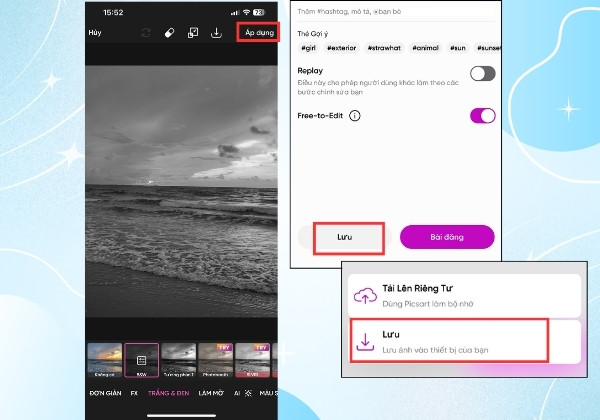Click the purple download arrow icon
Screen dimensions: 600x420
tap(365, 342)
